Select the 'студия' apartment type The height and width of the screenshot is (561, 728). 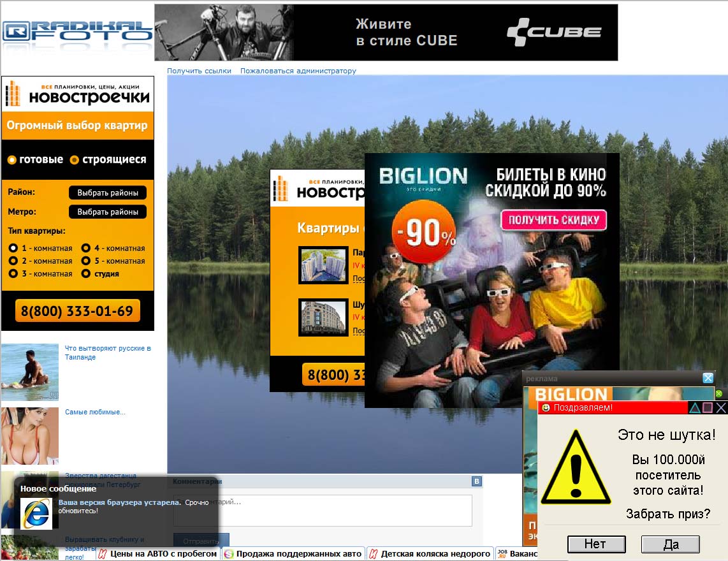pos(85,273)
